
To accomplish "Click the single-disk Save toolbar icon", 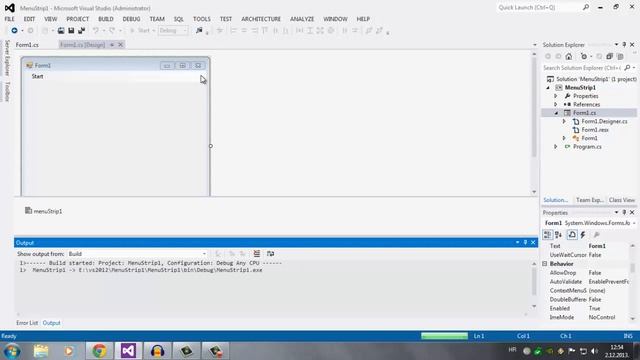I will pos(71,31).
